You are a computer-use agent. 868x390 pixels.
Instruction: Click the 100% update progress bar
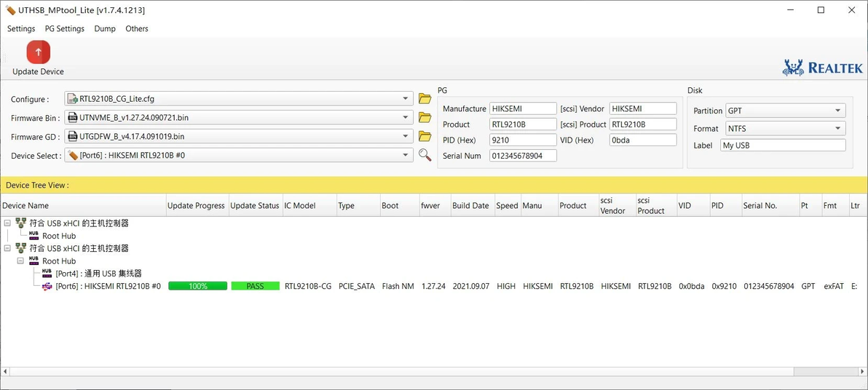197,286
